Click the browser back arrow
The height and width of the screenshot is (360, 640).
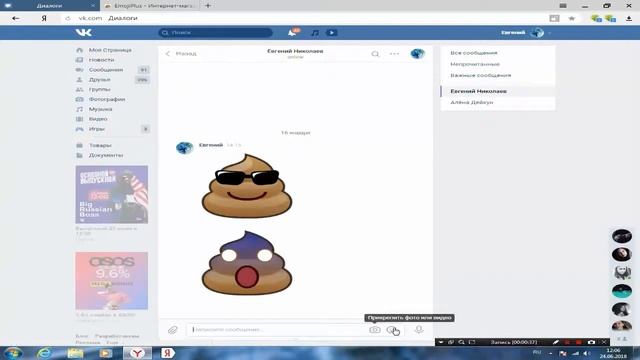16,18
